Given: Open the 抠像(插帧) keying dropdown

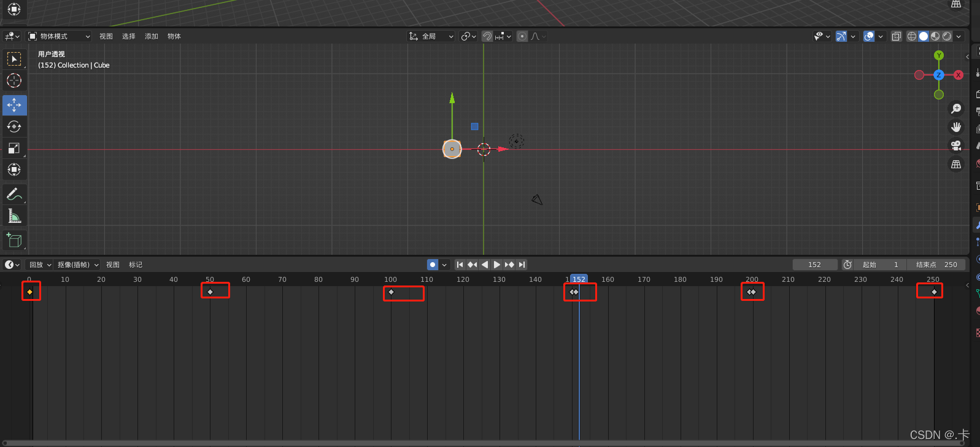Looking at the screenshot, I should click(x=78, y=265).
